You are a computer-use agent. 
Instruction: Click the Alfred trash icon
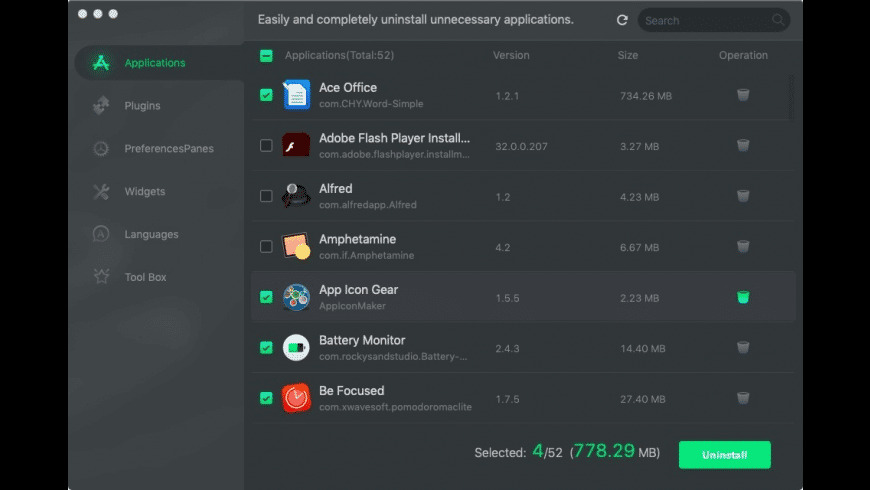coord(743,196)
